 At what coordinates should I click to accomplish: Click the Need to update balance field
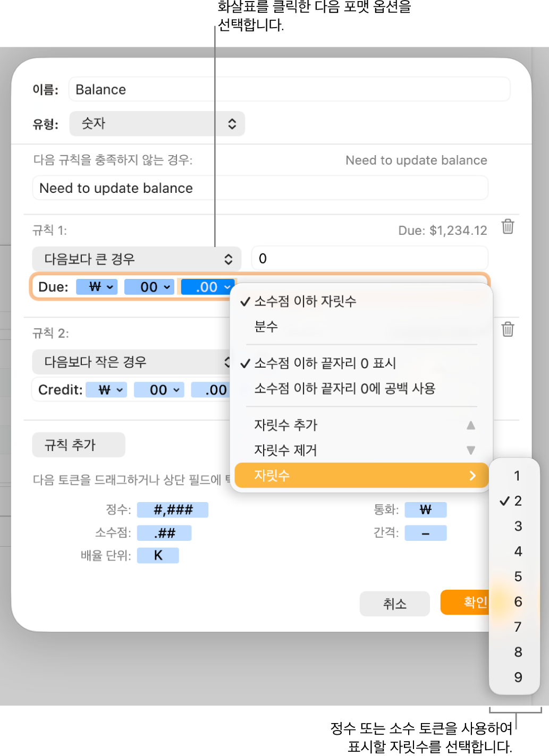[x=260, y=188]
